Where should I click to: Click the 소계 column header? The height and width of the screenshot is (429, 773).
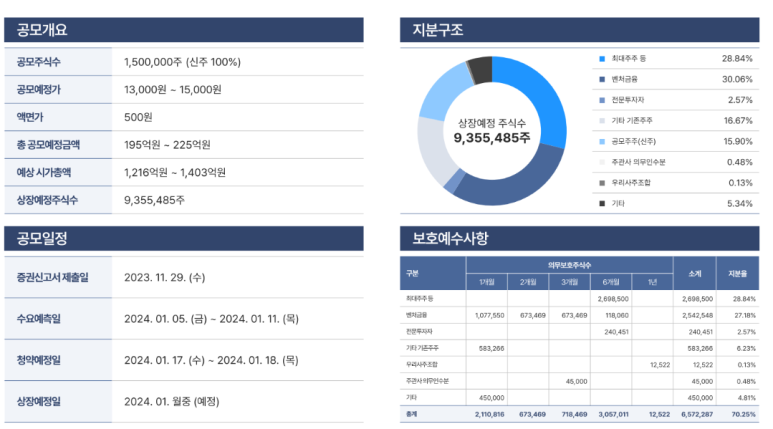coord(695,273)
